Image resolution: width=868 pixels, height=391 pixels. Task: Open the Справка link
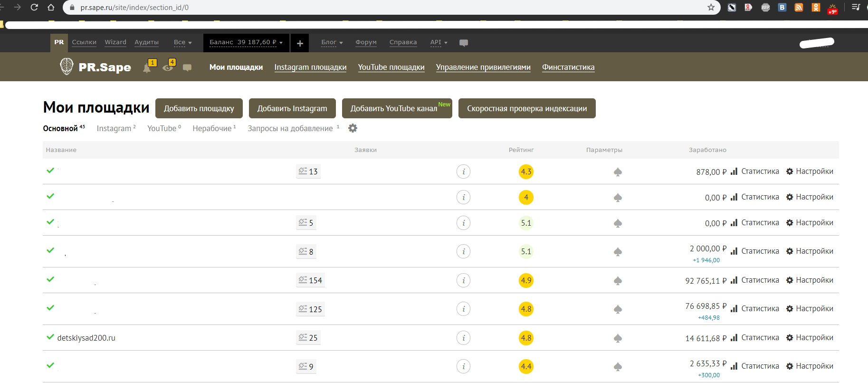coord(403,42)
